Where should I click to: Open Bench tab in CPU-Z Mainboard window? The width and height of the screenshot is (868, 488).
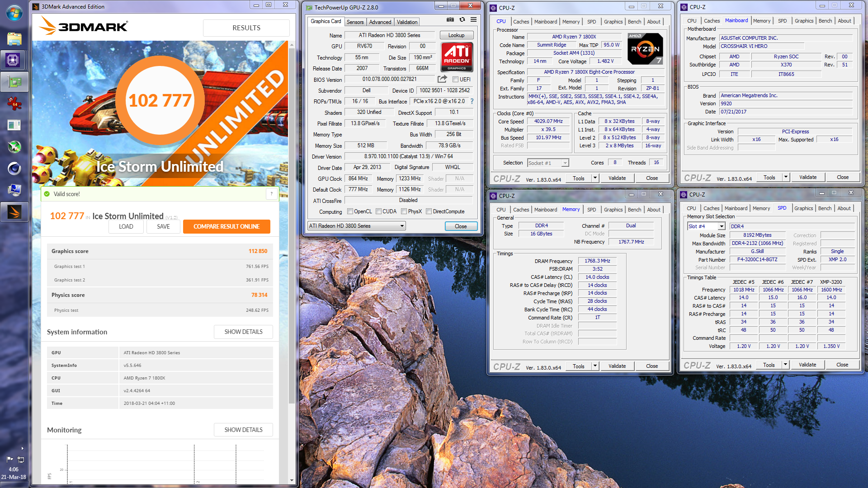click(825, 20)
